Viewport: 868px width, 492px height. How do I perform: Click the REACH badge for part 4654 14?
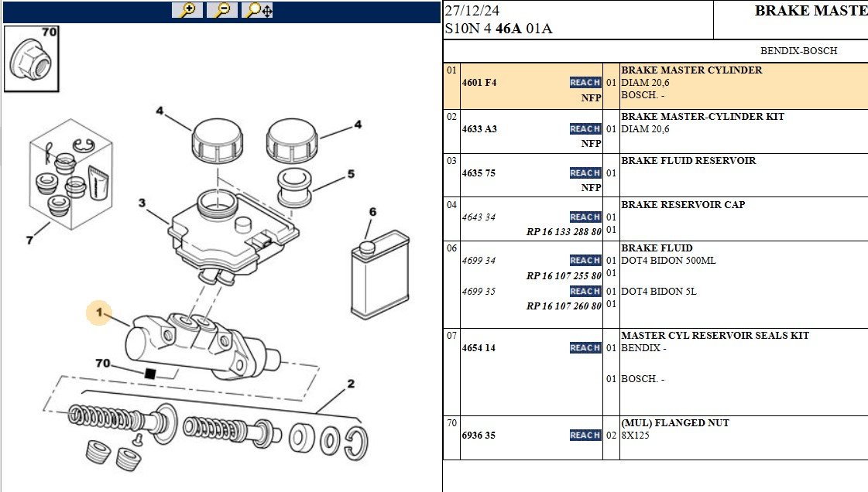click(585, 347)
